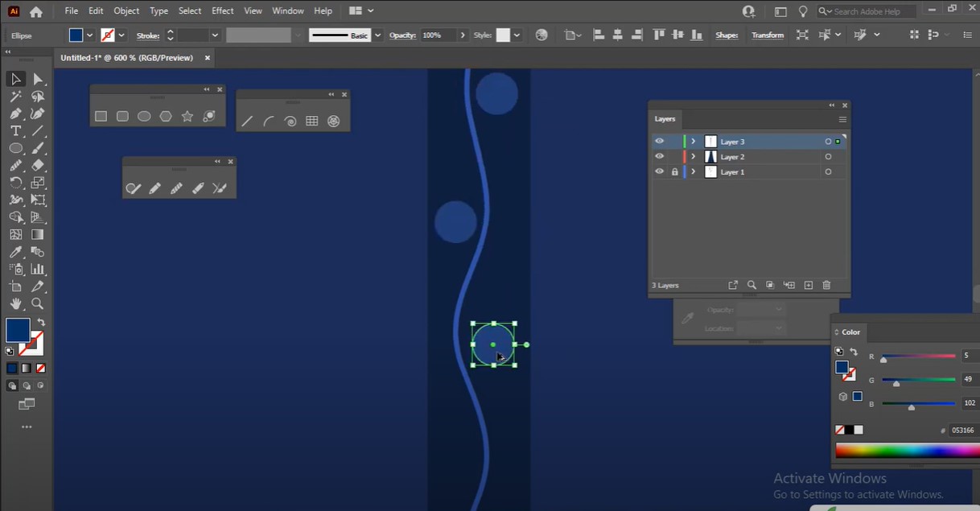Choose the Zoom tool
Screen dimensions: 980x511
37,304
